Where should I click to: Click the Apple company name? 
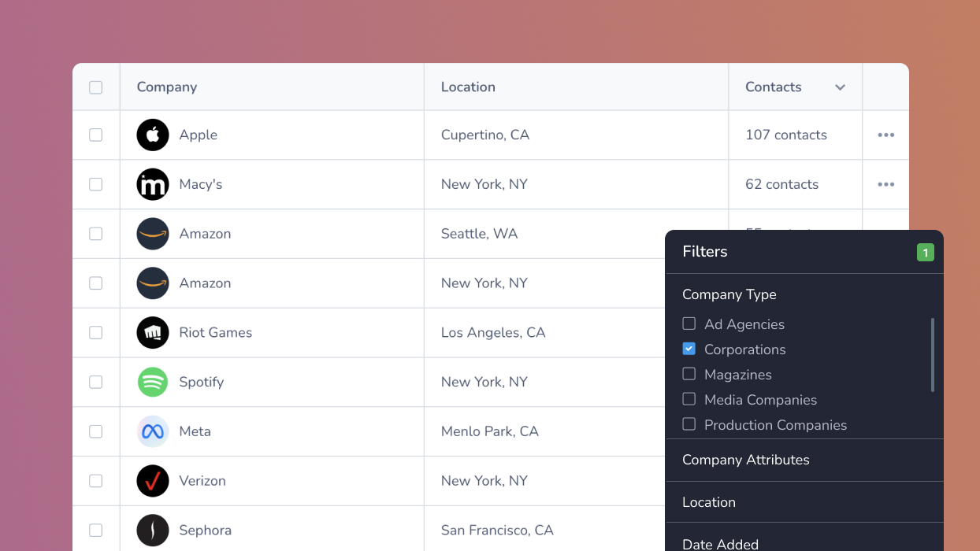pyautogui.click(x=199, y=135)
